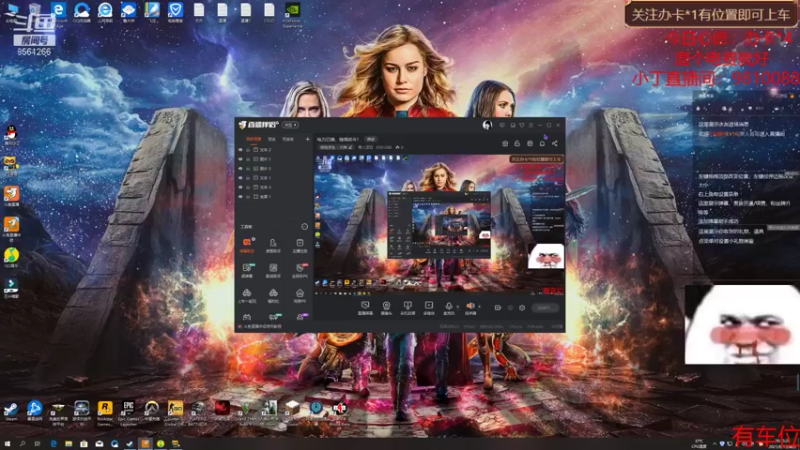Screen dimensions: 800x450
Task: Open Counter-Strike Global Offensive shortcut
Action: [x=175, y=412]
